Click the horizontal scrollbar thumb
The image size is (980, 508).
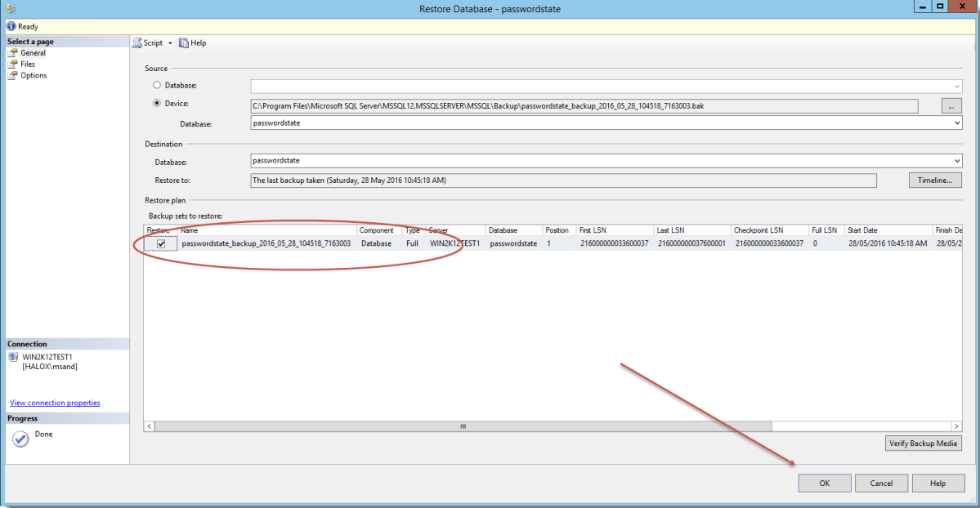pyautogui.click(x=463, y=426)
